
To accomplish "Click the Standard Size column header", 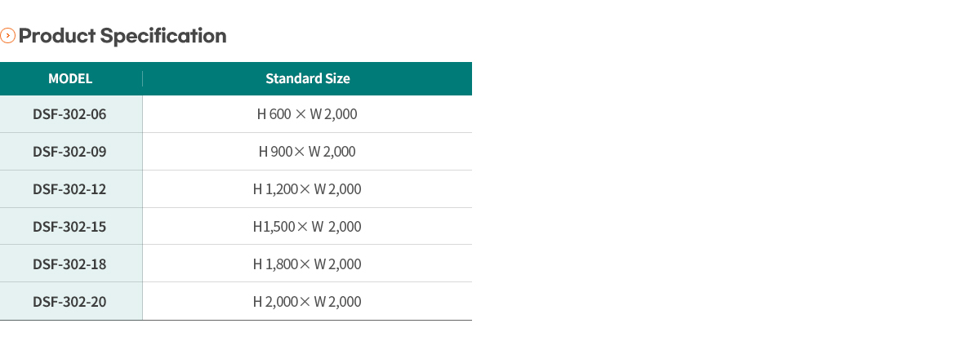I will tap(307, 79).
